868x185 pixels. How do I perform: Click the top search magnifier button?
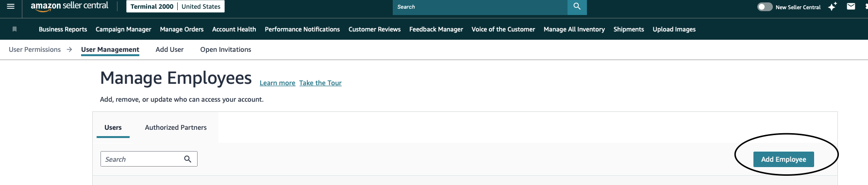(577, 7)
